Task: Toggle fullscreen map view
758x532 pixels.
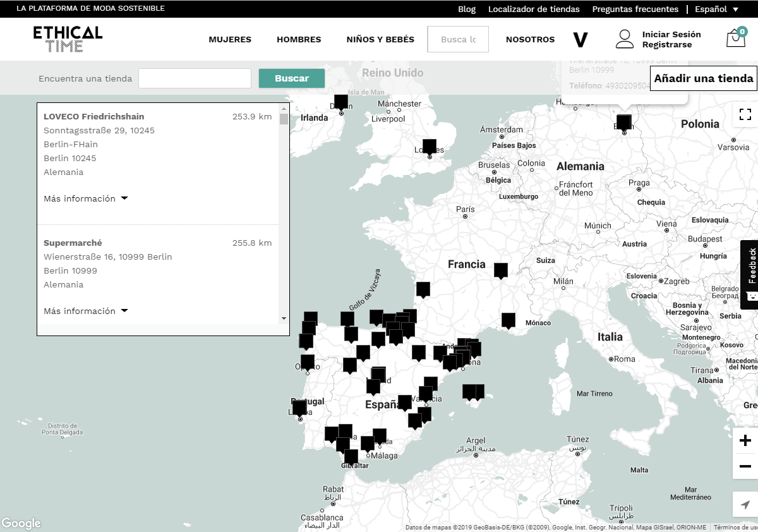Action: tap(745, 114)
